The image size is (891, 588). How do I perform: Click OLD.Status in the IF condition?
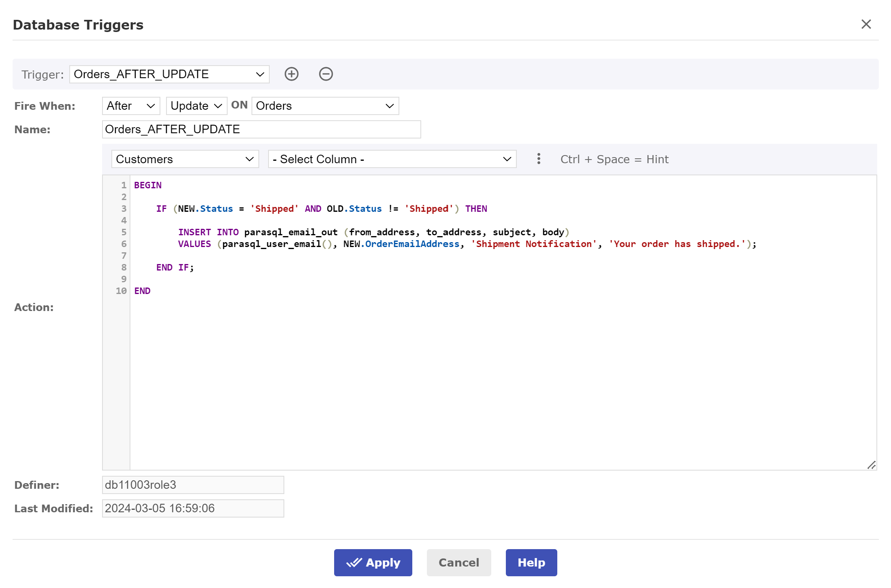pos(354,209)
